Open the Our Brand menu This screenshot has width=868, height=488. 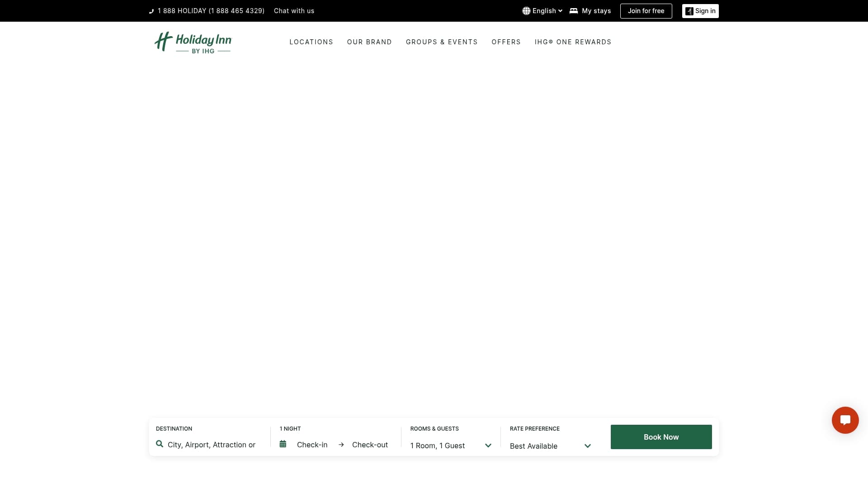point(369,42)
